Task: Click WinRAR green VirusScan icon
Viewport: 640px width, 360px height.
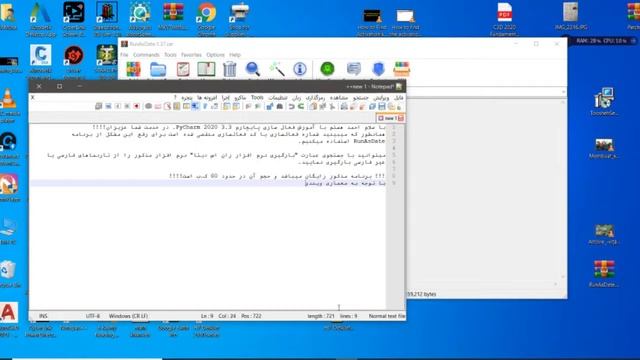Action: click(327, 69)
